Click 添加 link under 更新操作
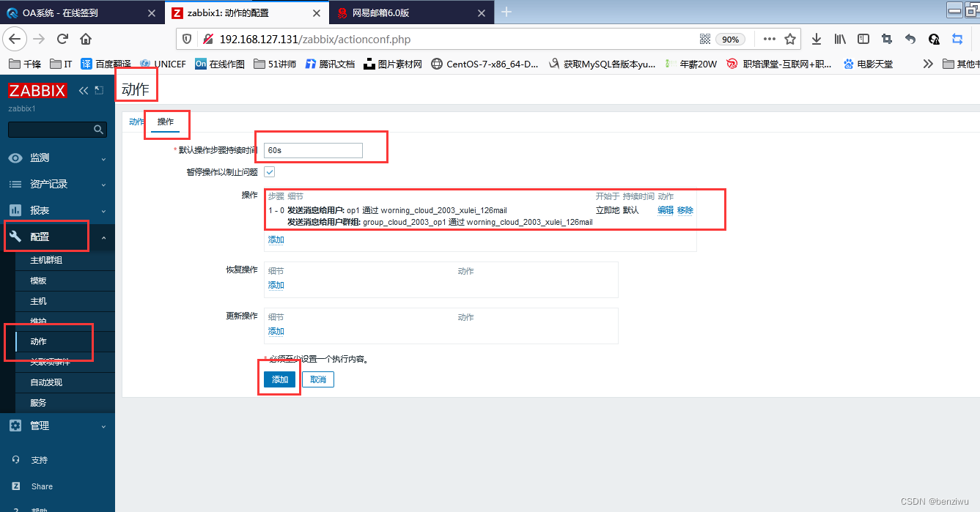Viewport: 980px width, 512px height. pyautogui.click(x=276, y=332)
